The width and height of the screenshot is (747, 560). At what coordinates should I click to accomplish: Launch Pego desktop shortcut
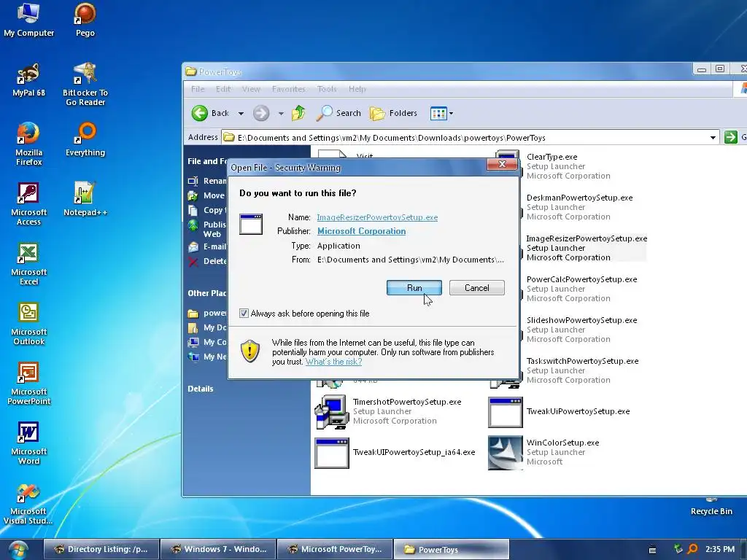click(85, 19)
